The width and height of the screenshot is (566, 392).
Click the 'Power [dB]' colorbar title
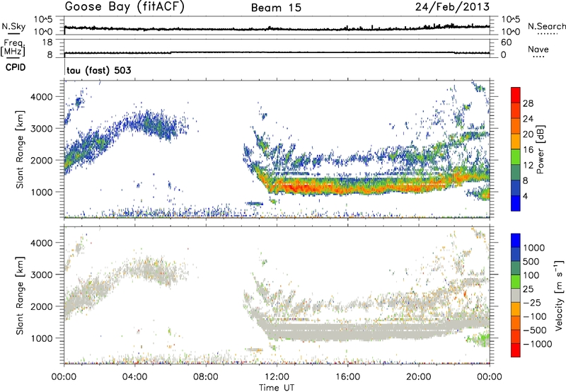[x=540, y=149]
